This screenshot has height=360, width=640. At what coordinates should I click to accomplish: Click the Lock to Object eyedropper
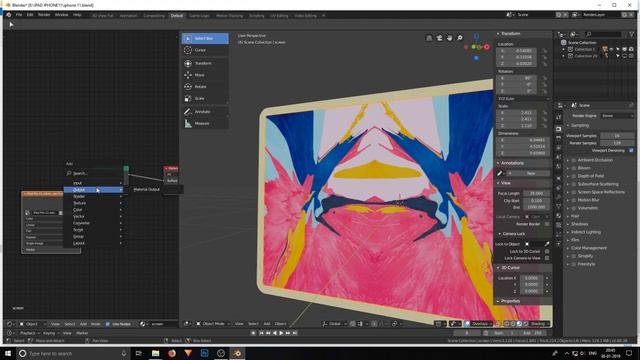[547, 244]
